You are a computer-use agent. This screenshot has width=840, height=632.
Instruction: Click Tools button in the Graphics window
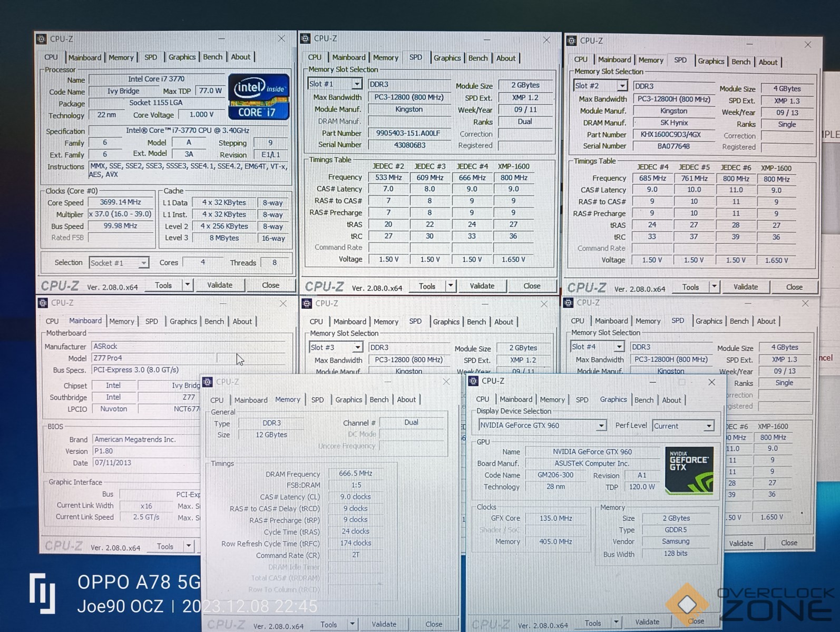click(x=593, y=623)
